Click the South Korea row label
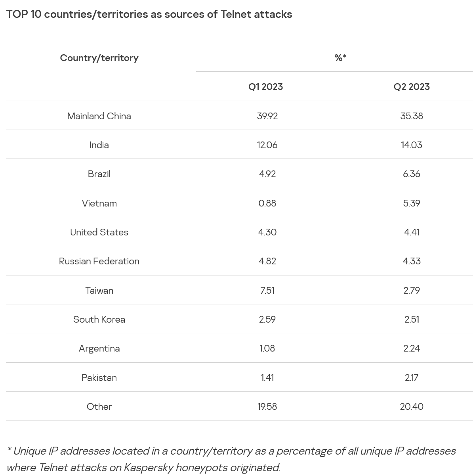This screenshot has height=476, width=473. [99, 319]
